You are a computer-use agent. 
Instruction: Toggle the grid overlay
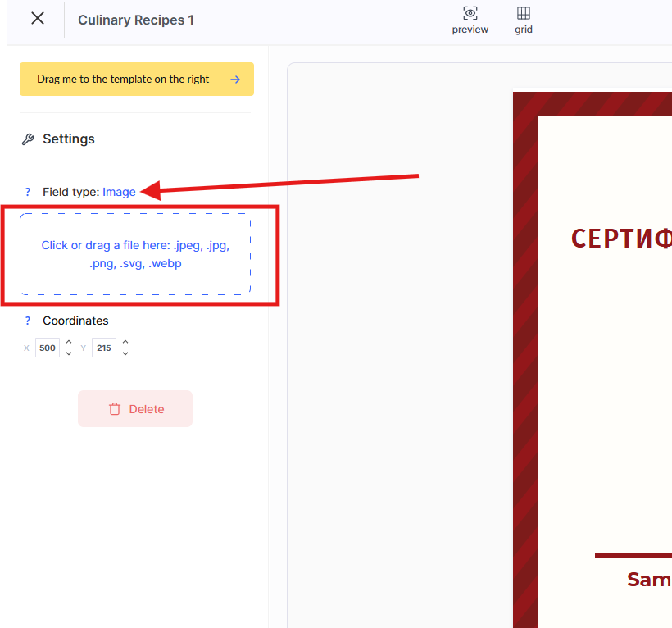(523, 20)
